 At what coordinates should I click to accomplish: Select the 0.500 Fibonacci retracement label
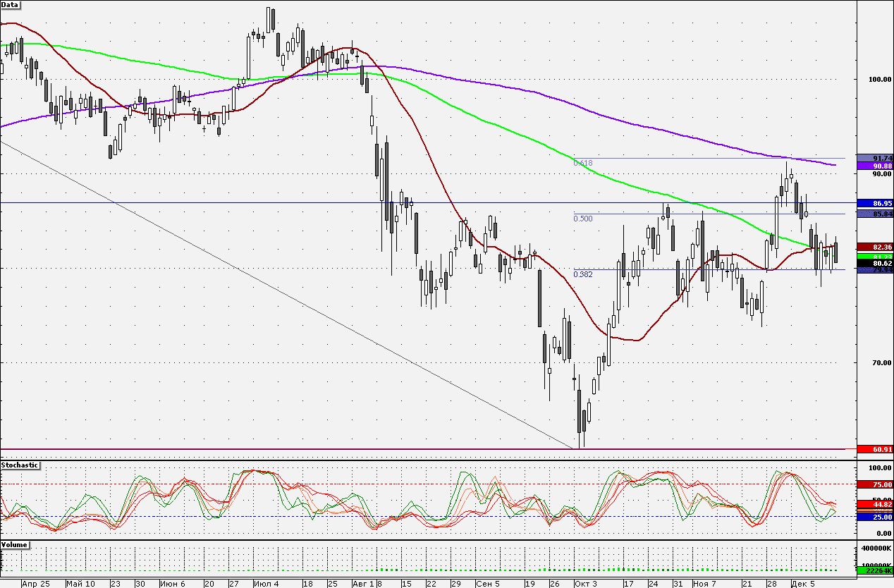583,219
